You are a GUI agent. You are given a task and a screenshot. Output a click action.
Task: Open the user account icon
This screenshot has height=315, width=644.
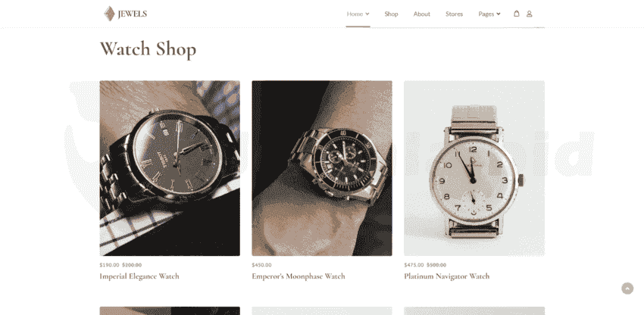pos(529,14)
